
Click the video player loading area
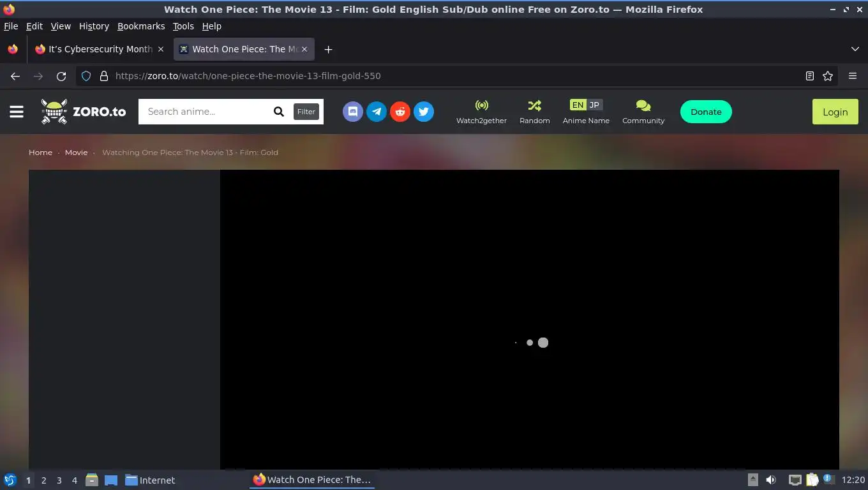point(530,319)
